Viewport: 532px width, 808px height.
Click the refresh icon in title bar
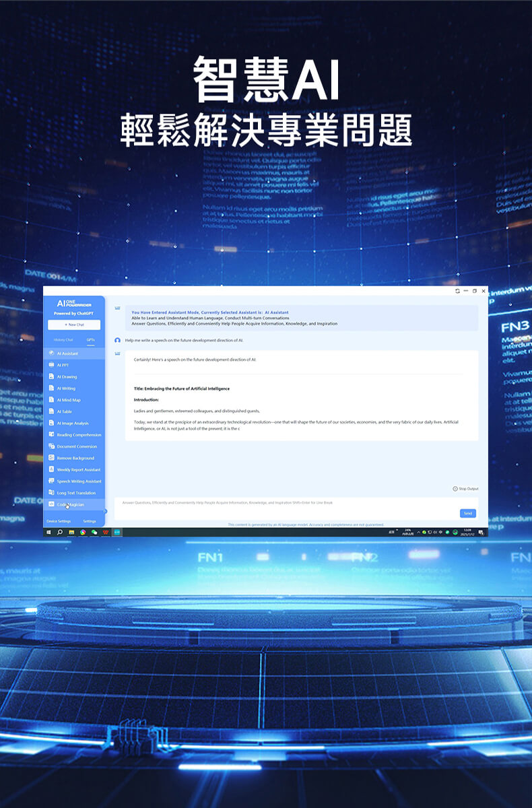point(458,291)
